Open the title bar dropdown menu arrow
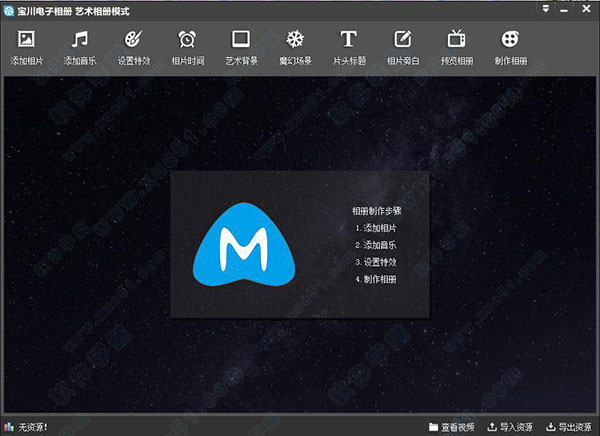Image resolution: width=600 pixels, height=436 pixels. coord(546,9)
